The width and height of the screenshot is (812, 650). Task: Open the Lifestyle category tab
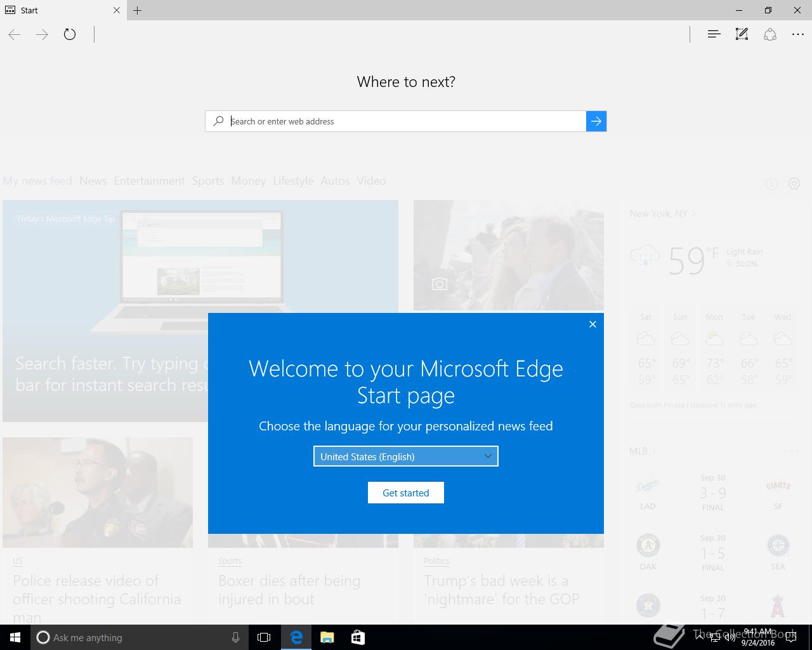coord(293,181)
